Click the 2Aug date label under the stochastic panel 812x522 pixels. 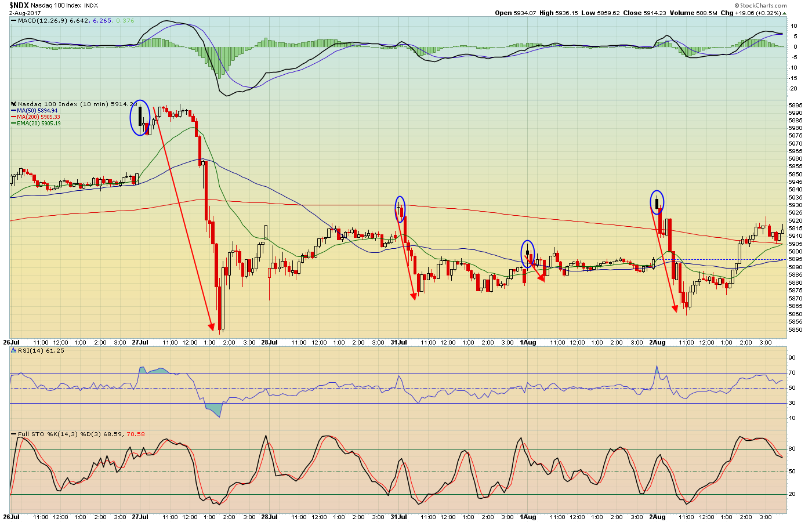[x=657, y=517]
